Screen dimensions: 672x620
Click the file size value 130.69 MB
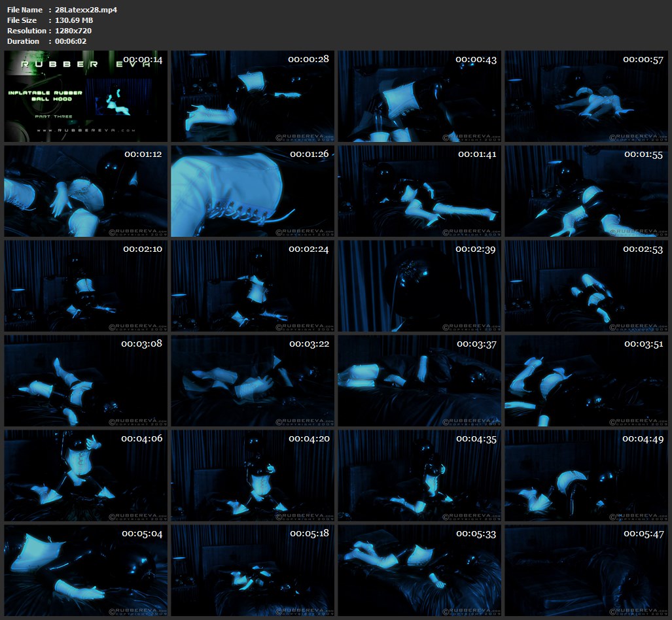tap(74, 20)
